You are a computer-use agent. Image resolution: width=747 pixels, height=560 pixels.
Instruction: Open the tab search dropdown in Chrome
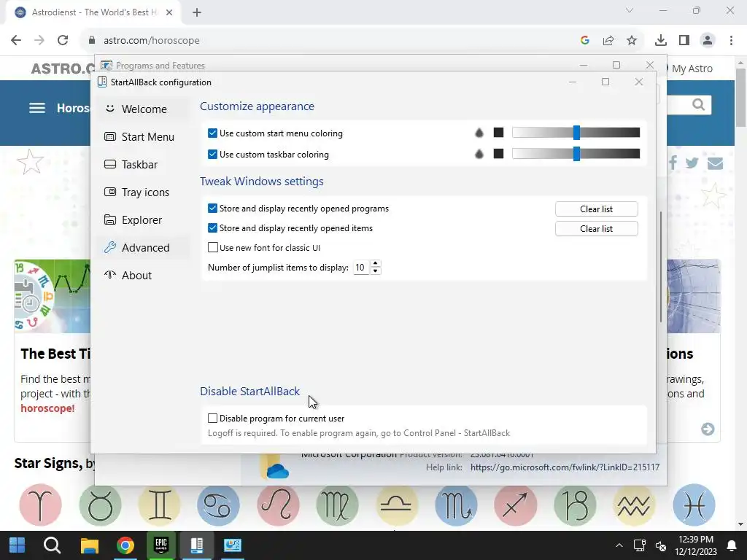pos(630,10)
